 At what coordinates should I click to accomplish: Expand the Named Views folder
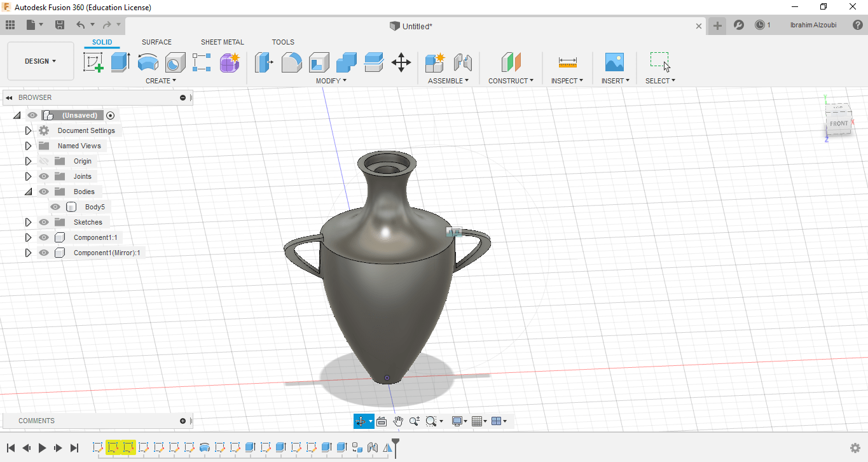[28, 146]
